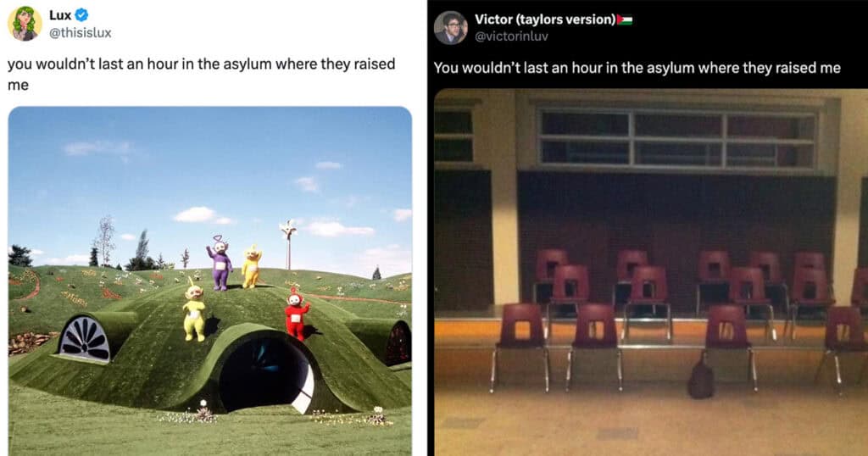Click the dark dome entrance tunnel
Viewport: 868px width, 456px height.
point(264,374)
